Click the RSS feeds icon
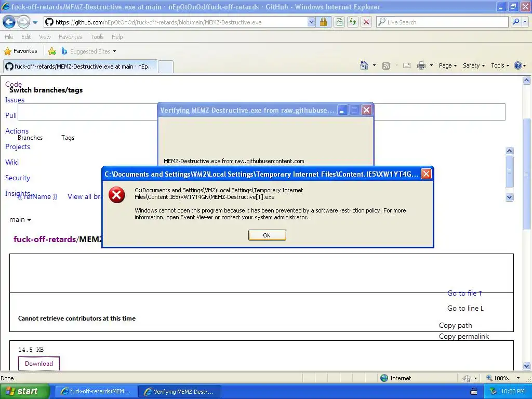Viewport: 532px width, 399px height. click(x=386, y=65)
